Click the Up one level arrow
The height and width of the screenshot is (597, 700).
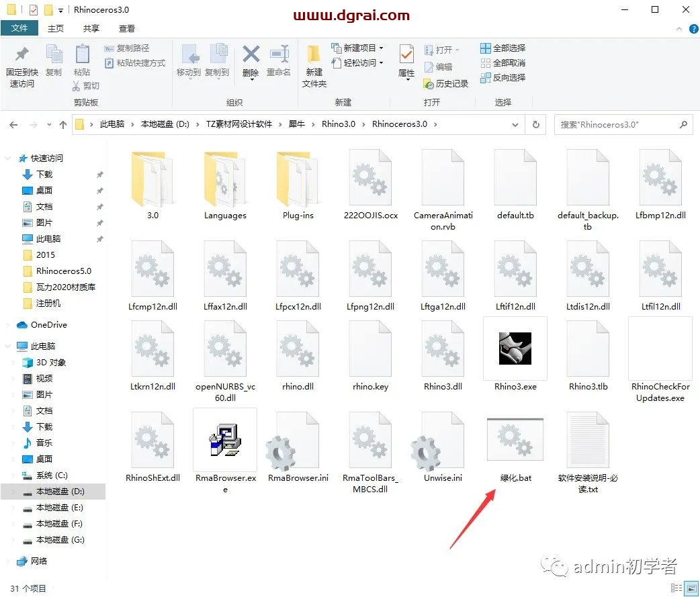pos(63,125)
